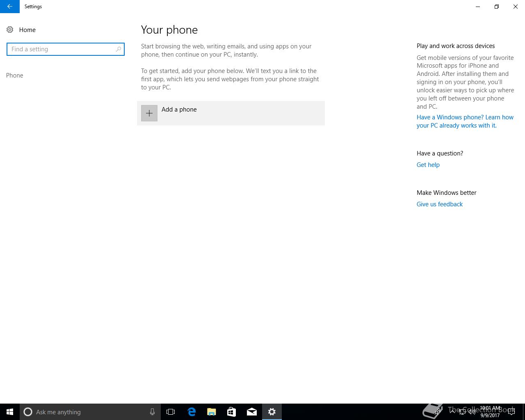Screen dimensions: 525x420
Task: Open the Action Center notifications icon
Action: click(x=511, y=412)
